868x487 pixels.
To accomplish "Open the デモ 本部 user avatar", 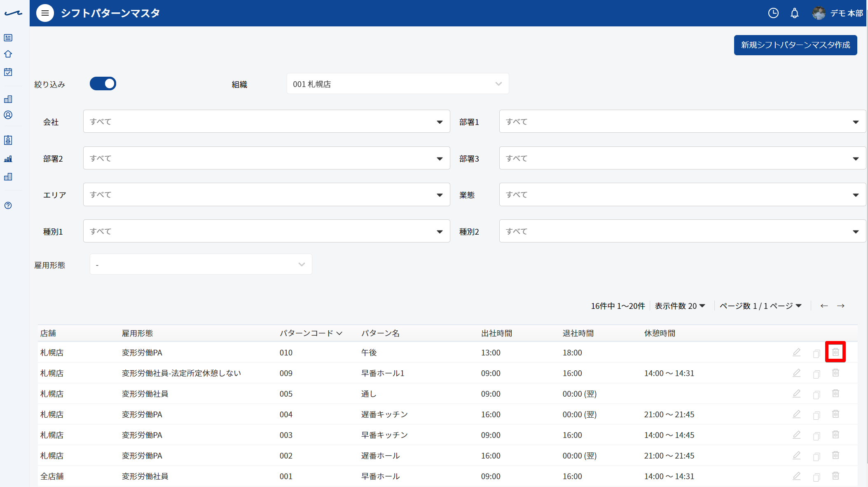I will (x=819, y=13).
